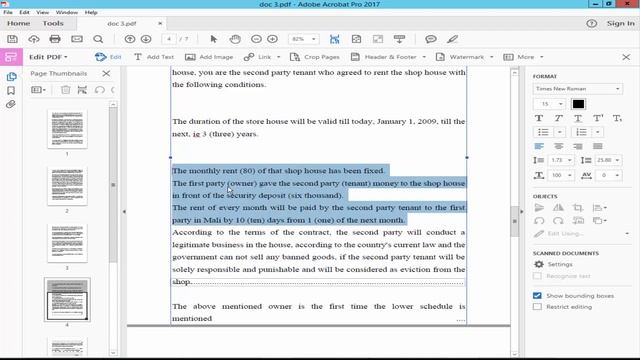Select the page 3 thumbnail
Image resolution: width=640 pixels, height=360 pixels.
coord(67,243)
